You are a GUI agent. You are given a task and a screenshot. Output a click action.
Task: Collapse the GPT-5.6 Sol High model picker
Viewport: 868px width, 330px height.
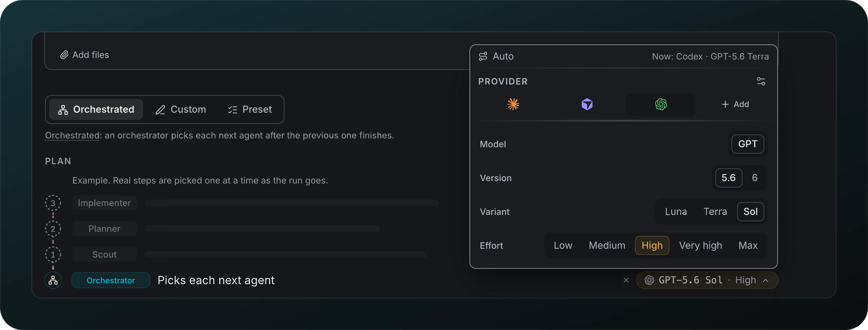click(765, 280)
